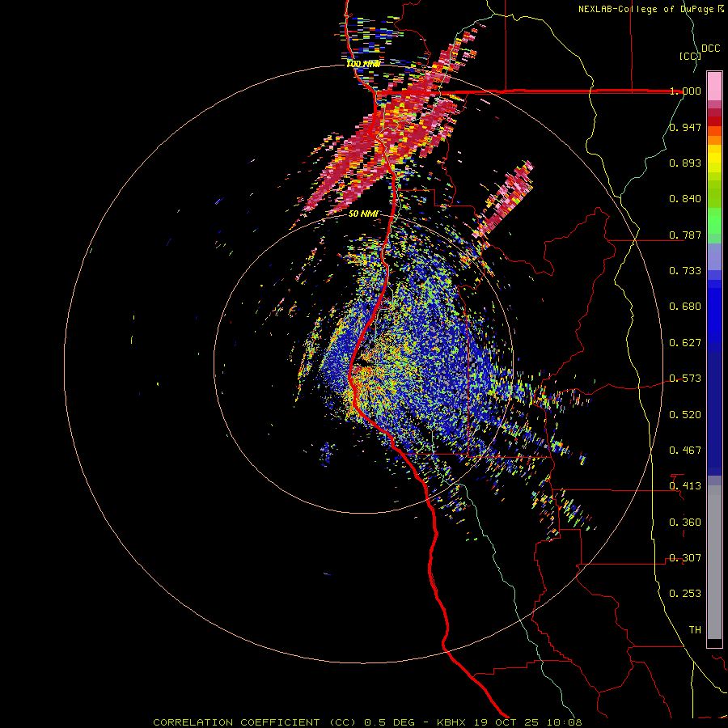The width and height of the screenshot is (728, 728).
Task: Click the 10:08 timestamp
Action: click(565, 722)
